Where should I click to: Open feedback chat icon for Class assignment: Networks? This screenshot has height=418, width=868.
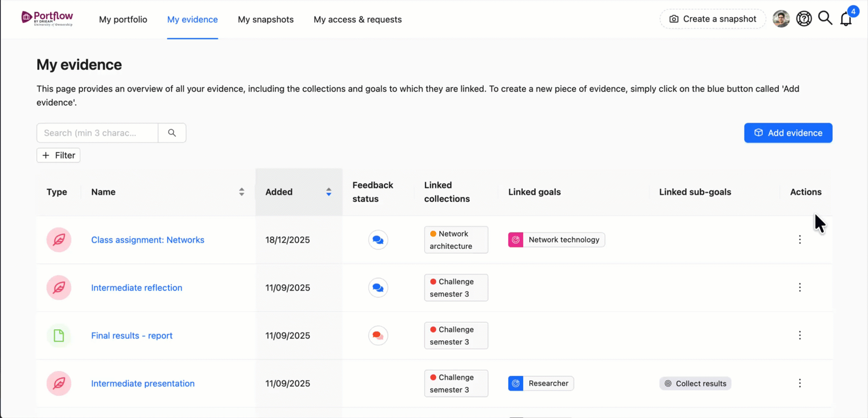378,240
